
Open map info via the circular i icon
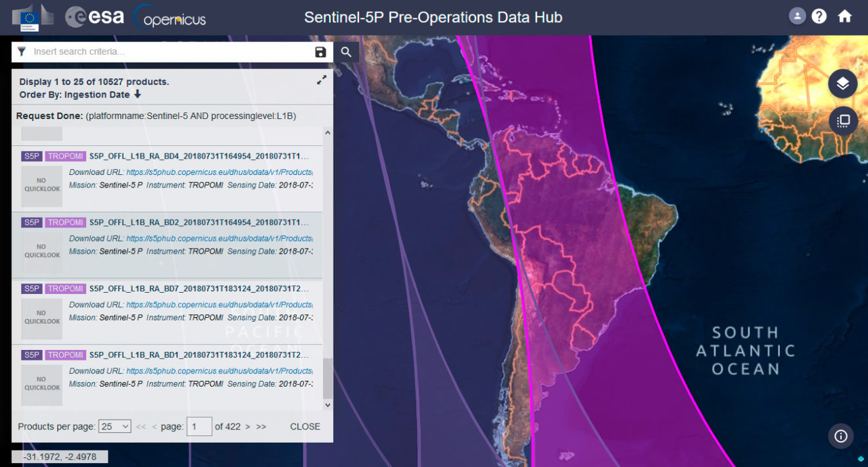[842, 435]
